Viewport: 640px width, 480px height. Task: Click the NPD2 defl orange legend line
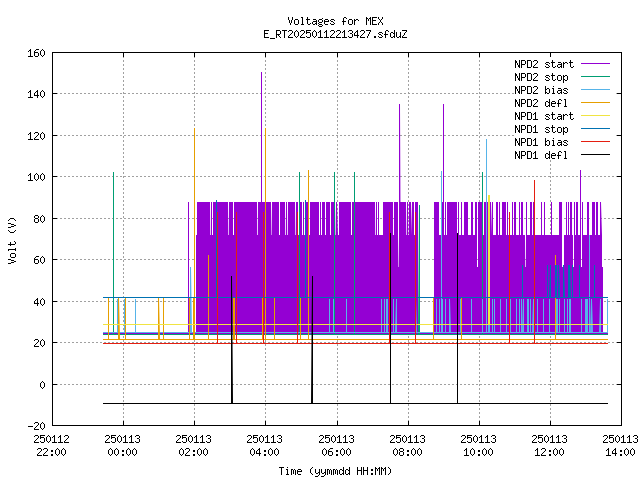(x=595, y=103)
